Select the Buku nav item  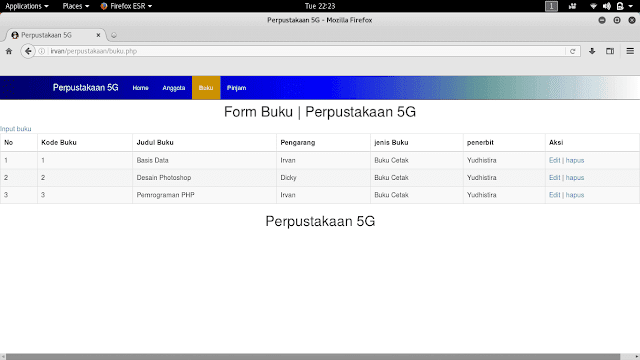pyautogui.click(x=206, y=88)
